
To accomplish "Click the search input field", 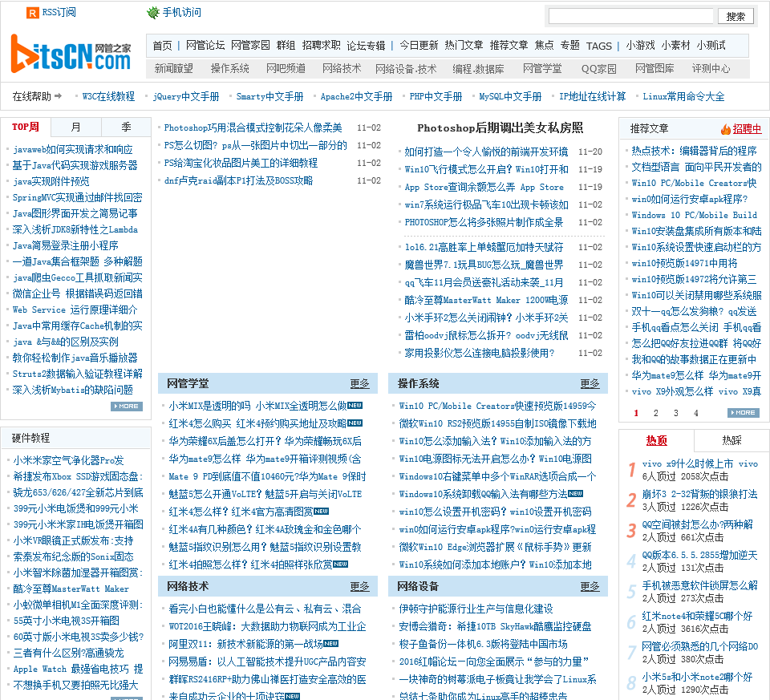I will pos(630,16).
